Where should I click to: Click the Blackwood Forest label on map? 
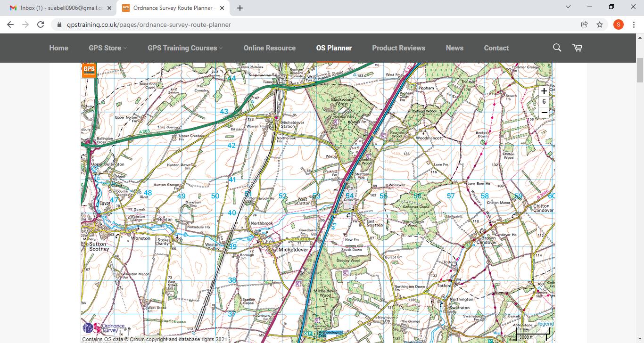tap(342, 102)
